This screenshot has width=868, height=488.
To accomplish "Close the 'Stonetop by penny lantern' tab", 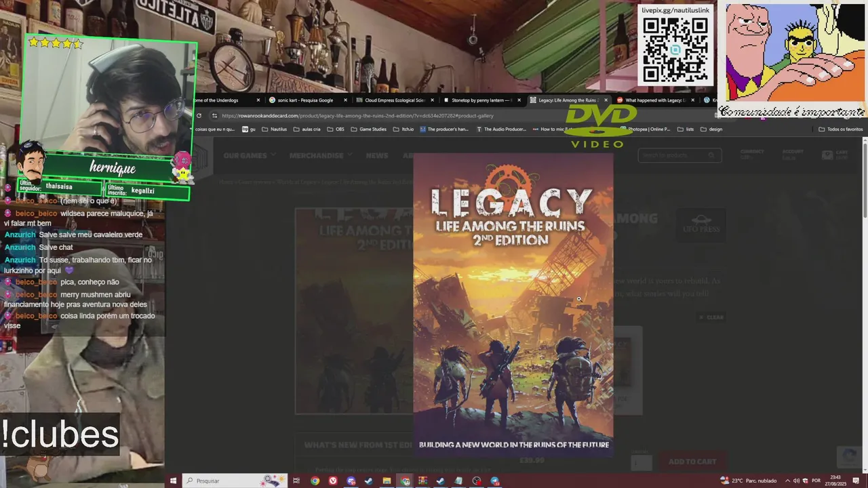I will click(519, 100).
